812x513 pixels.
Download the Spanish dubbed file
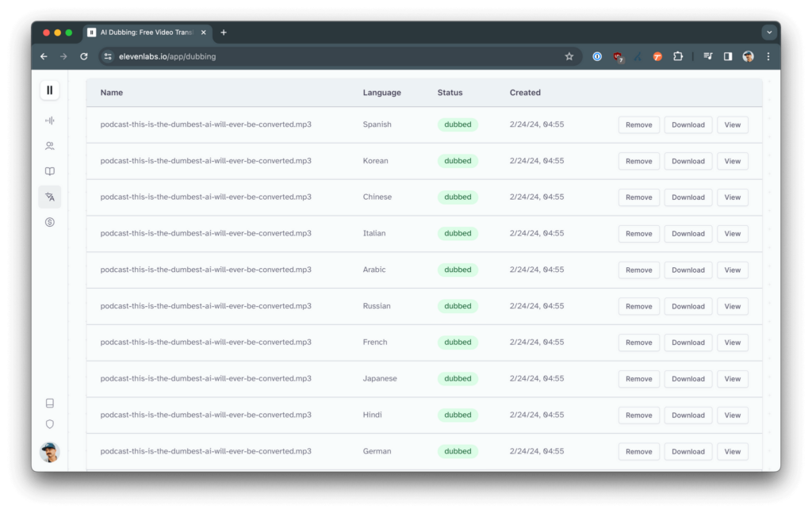pyautogui.click(x=688, y=124)
